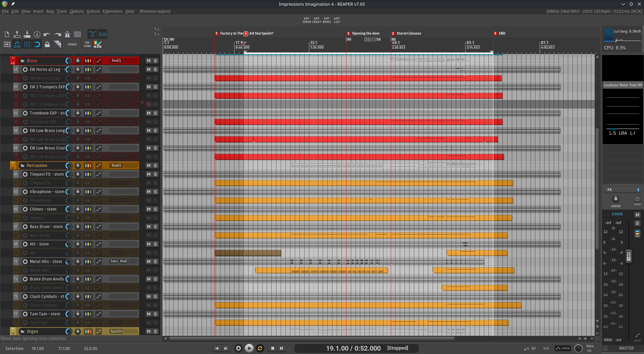Click the Redo arrow icon
The image size is (644, 354).
[57, 34]
